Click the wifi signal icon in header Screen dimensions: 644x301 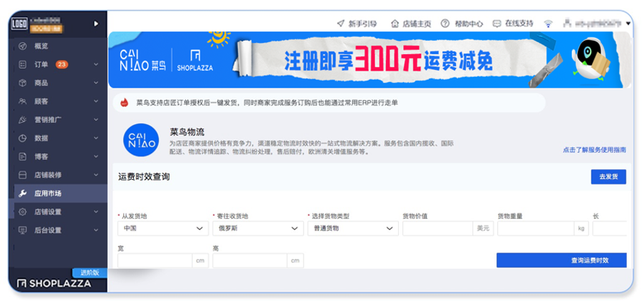pyautogui.click(x=548, y=24)
